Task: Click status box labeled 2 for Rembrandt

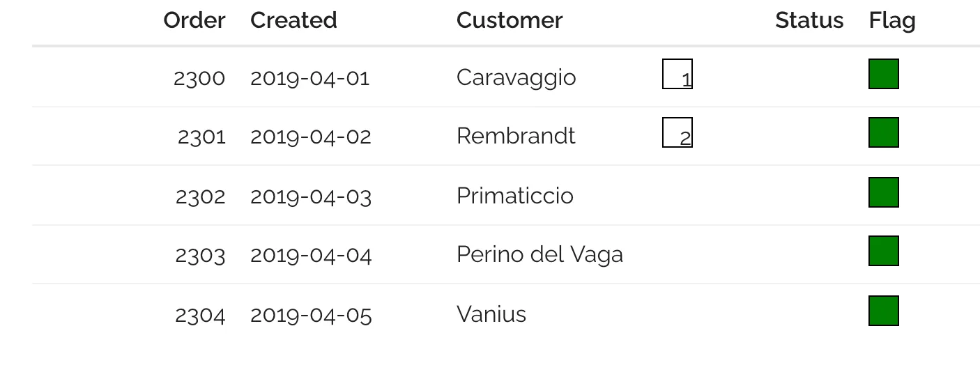Action: (x=677, y=132)
